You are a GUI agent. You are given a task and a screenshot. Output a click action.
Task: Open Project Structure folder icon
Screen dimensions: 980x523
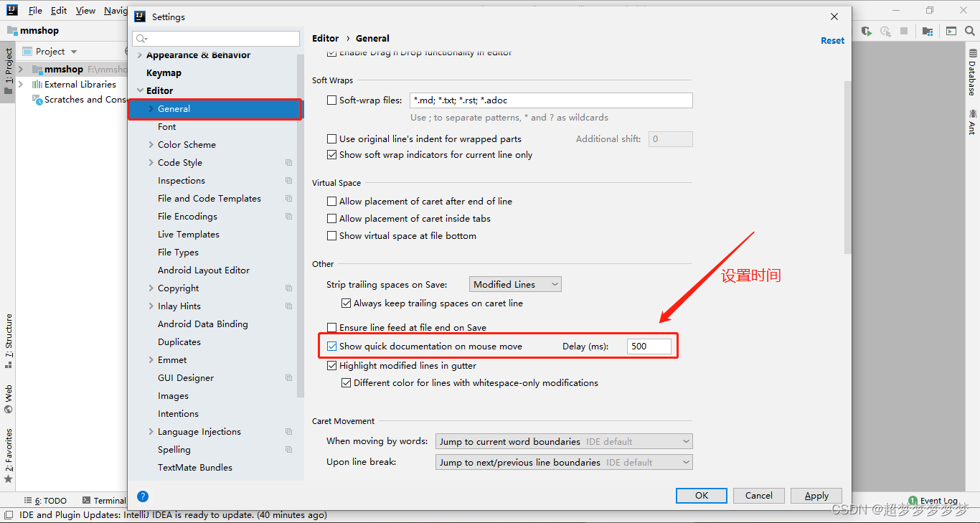[x=928, y=31]
